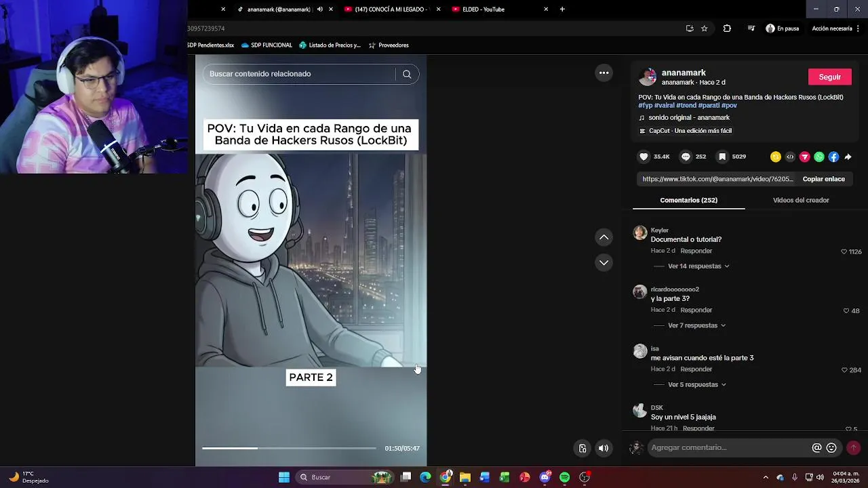
Task: Like the video with the heart icon
Action: coord(644,157)
